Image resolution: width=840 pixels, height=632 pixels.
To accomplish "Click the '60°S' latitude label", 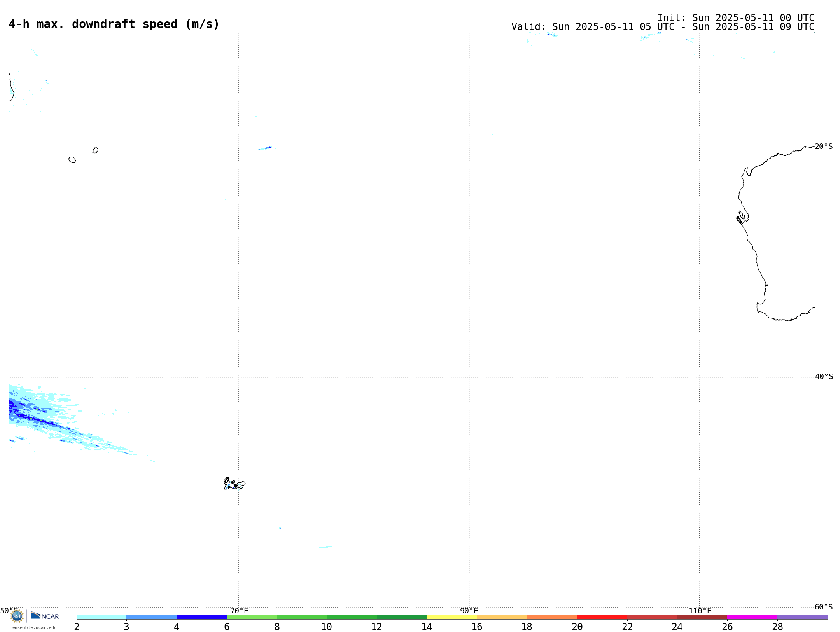I will pos(824,607).
